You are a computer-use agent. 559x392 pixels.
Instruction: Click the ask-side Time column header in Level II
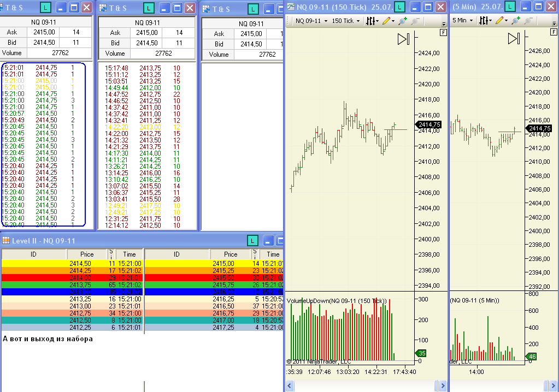point(272,254)
